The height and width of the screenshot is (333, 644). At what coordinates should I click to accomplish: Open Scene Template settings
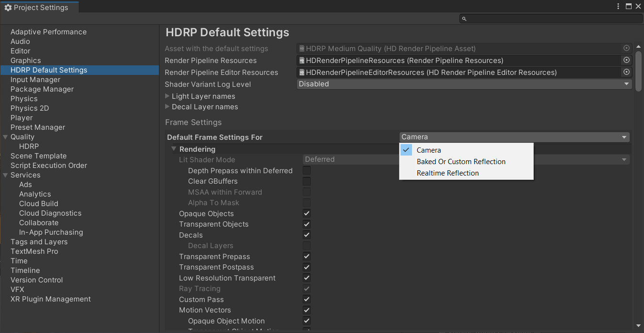39,156
